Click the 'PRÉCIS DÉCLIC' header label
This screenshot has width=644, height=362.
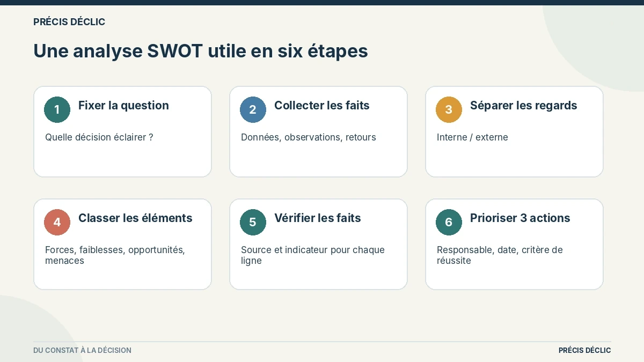(x=69, y=22)
